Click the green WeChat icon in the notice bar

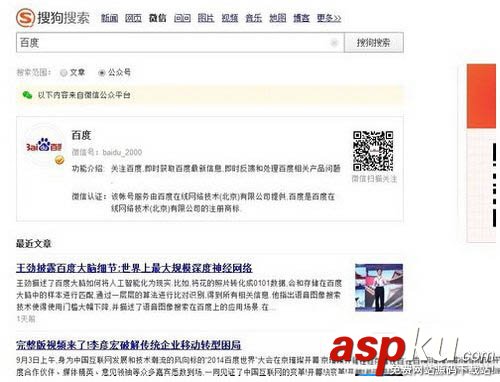[27, 95]
